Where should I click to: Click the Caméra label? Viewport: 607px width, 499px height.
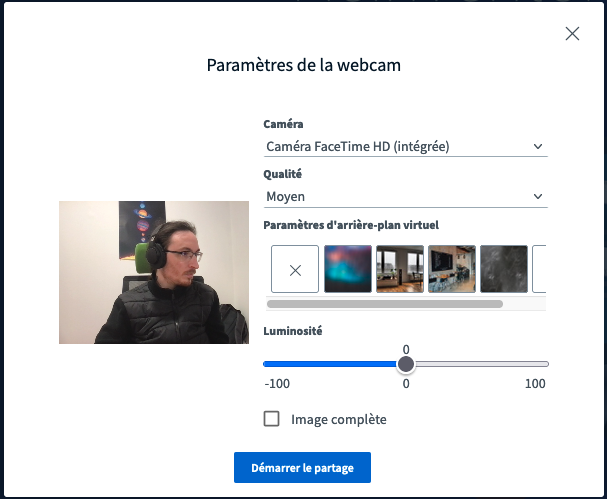coord(283,124)
